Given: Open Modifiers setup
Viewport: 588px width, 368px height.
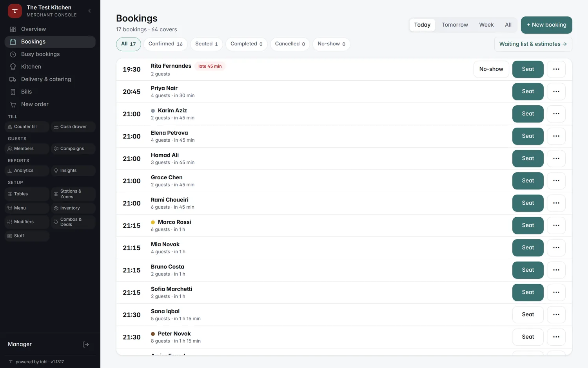Looking at the screenshot, I should coord(27,222).
